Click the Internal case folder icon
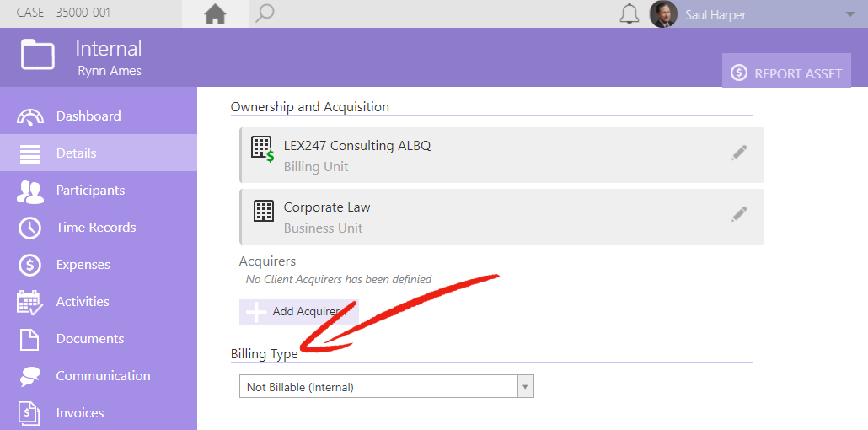Screen dimensions: 868x430 coord(38,54)
